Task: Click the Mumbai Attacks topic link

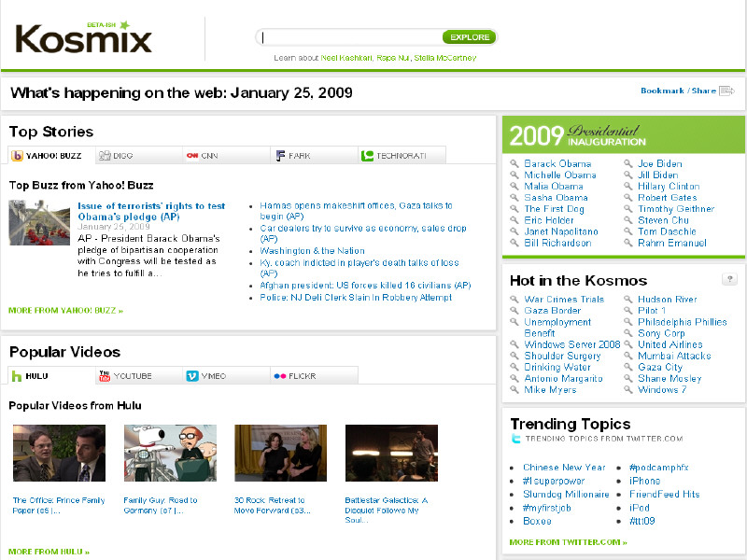Action: (x=674, y=356)
